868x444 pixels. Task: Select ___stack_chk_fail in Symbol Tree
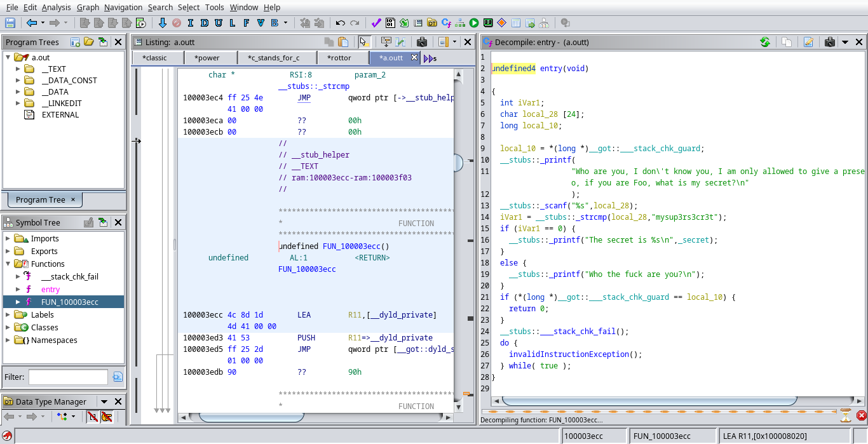click(70, 276)
